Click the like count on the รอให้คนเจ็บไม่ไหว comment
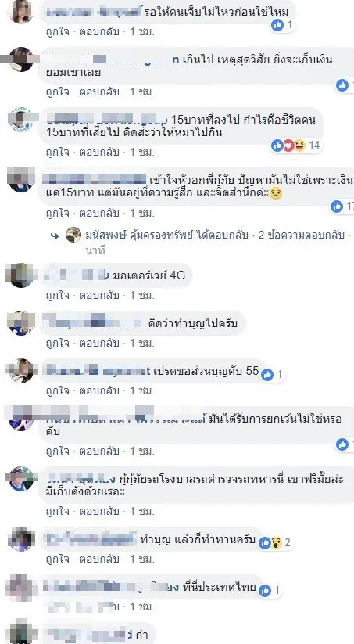 click(289, 25)
